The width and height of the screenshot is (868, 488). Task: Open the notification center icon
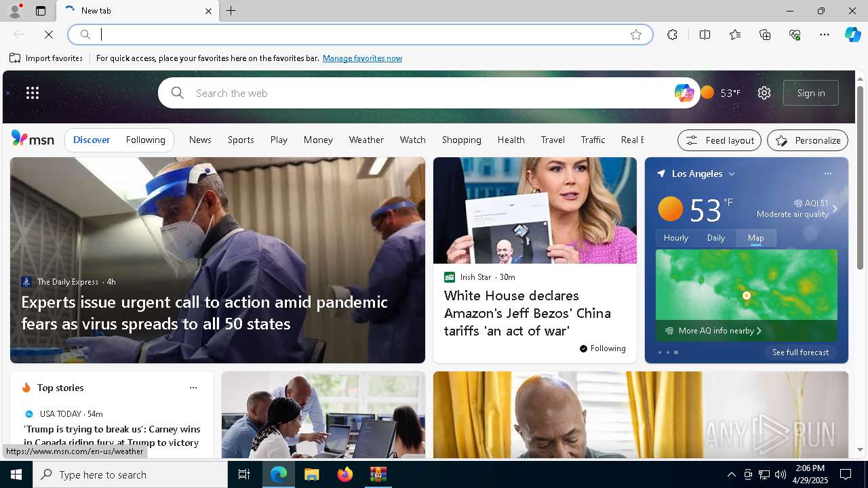(x=846, y=474)
